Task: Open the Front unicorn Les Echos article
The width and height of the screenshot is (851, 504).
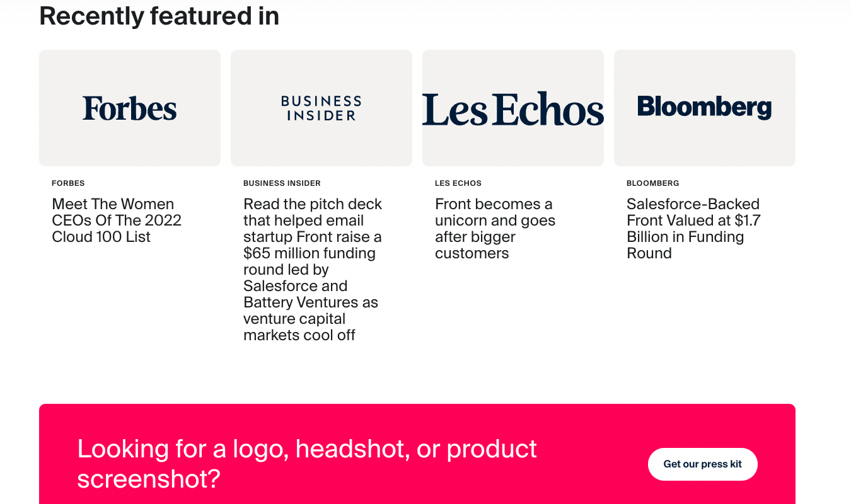Action: pyautogui.click(x=495, y=228)
